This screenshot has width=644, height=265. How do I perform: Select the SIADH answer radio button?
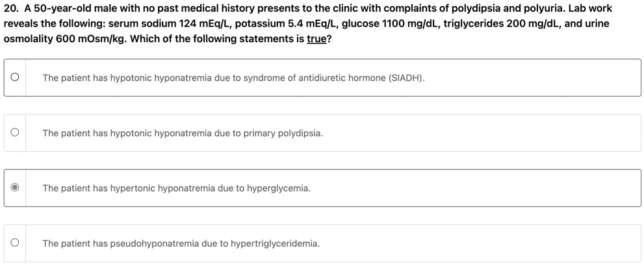[15, 77]
